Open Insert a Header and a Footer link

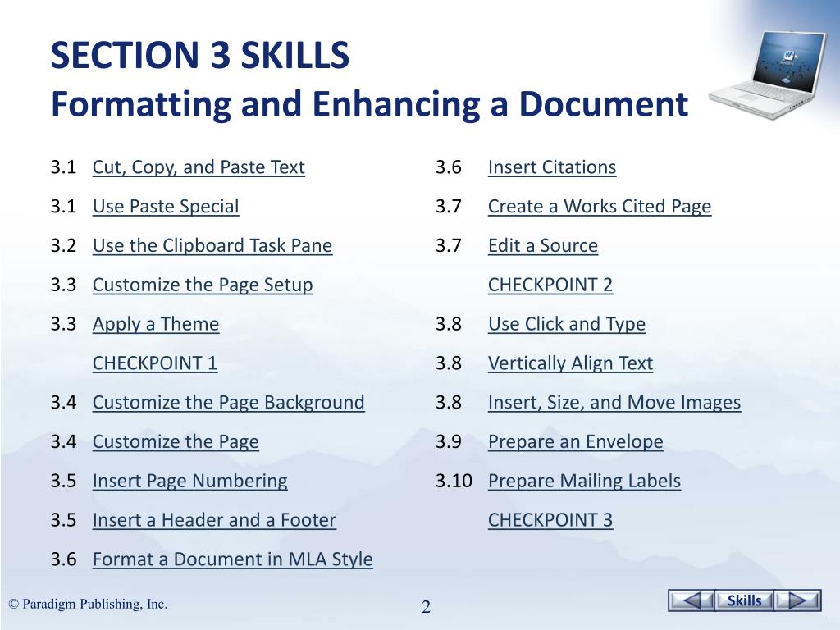pos(214,519)
